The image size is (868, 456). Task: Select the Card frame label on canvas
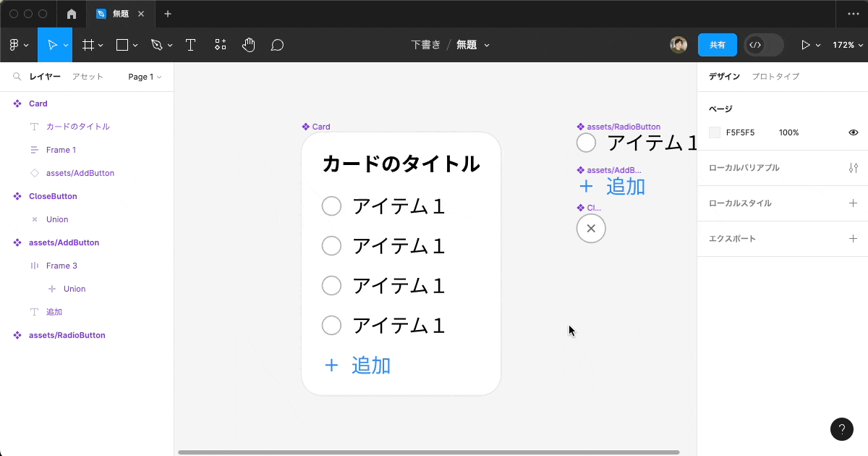316,127
